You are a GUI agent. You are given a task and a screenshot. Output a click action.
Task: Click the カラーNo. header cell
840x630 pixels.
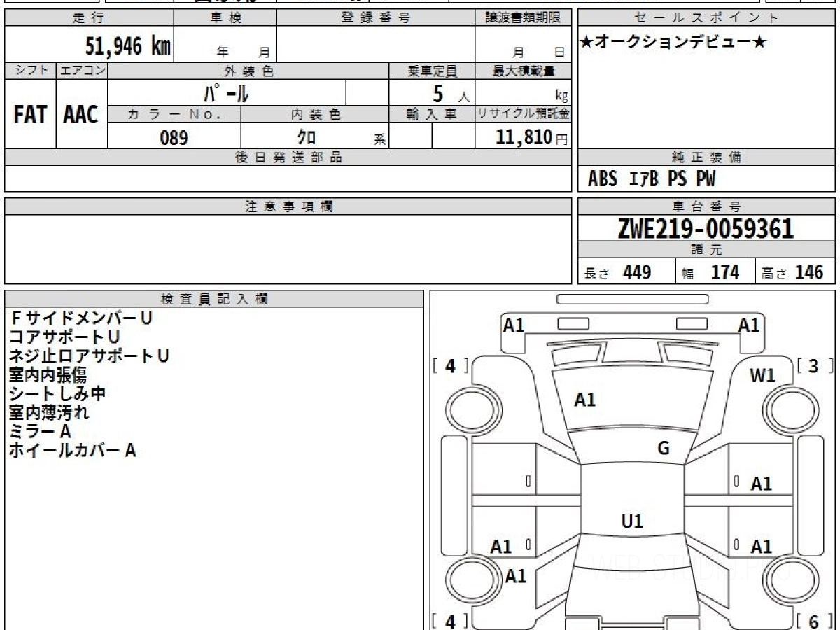point(174,114)
